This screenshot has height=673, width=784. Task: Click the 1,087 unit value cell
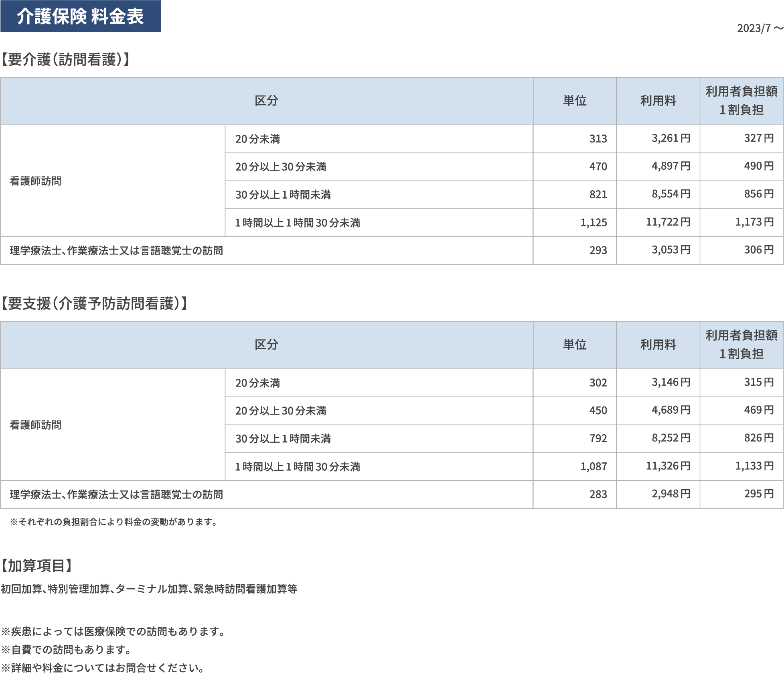(x=593, y=466)
